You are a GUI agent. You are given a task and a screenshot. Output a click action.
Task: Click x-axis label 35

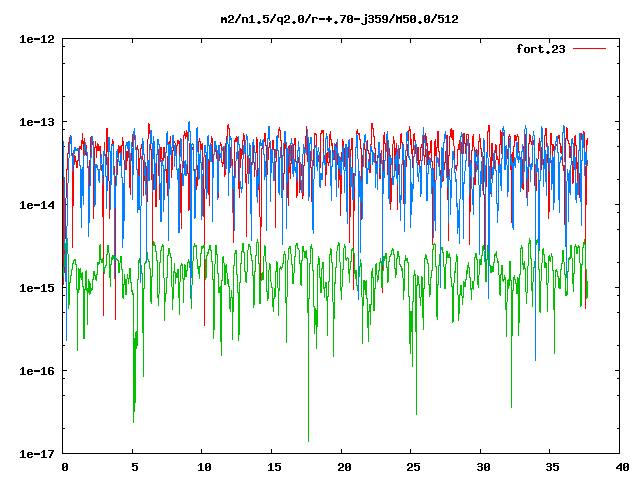(552, 467)
